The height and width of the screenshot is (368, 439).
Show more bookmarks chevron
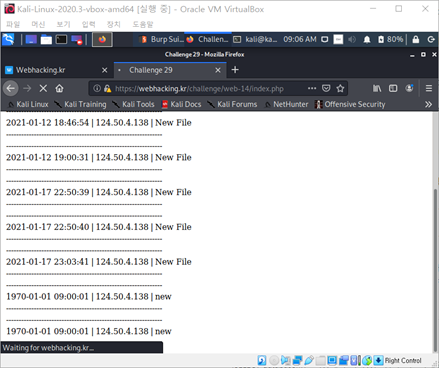point(428,104)
